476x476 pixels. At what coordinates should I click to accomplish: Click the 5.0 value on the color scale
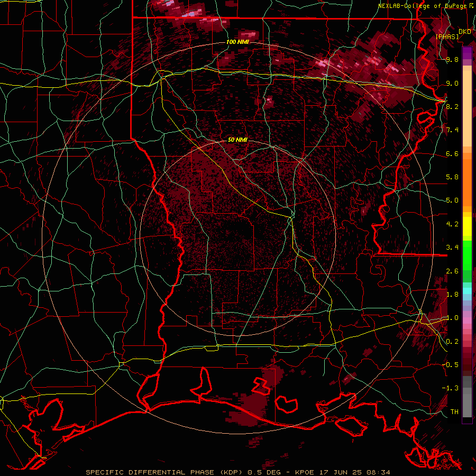coord(452,200)
